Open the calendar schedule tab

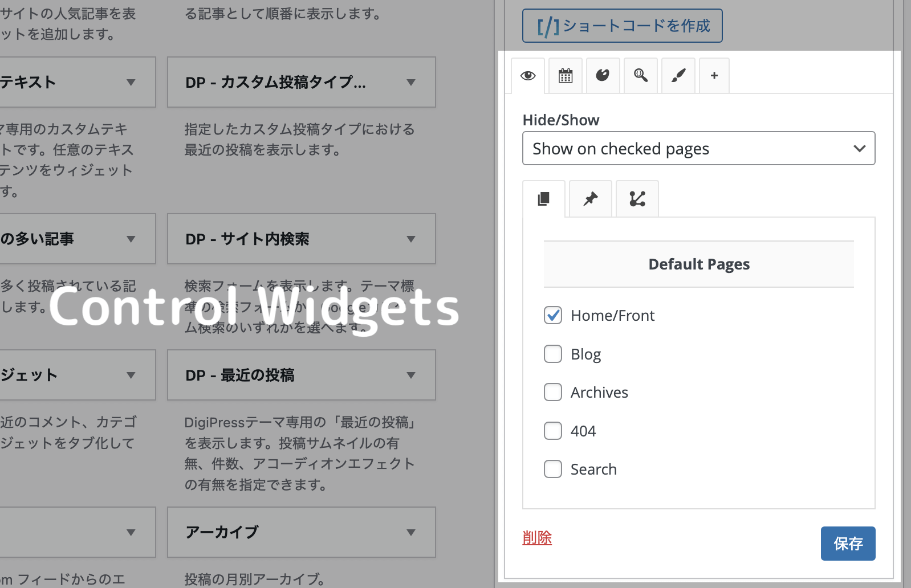click(x=566, y=76)
